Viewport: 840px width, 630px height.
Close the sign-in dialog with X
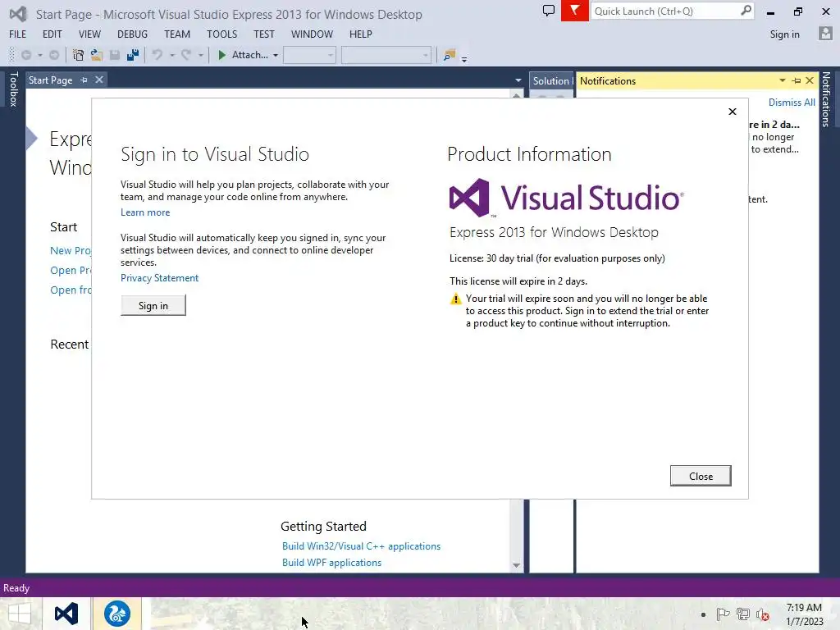click(x=733, y=112)
